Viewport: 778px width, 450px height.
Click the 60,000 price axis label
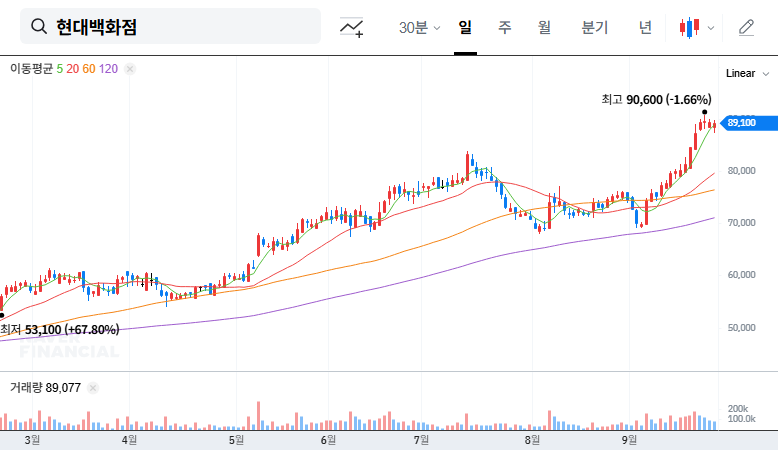click(741, 275)
